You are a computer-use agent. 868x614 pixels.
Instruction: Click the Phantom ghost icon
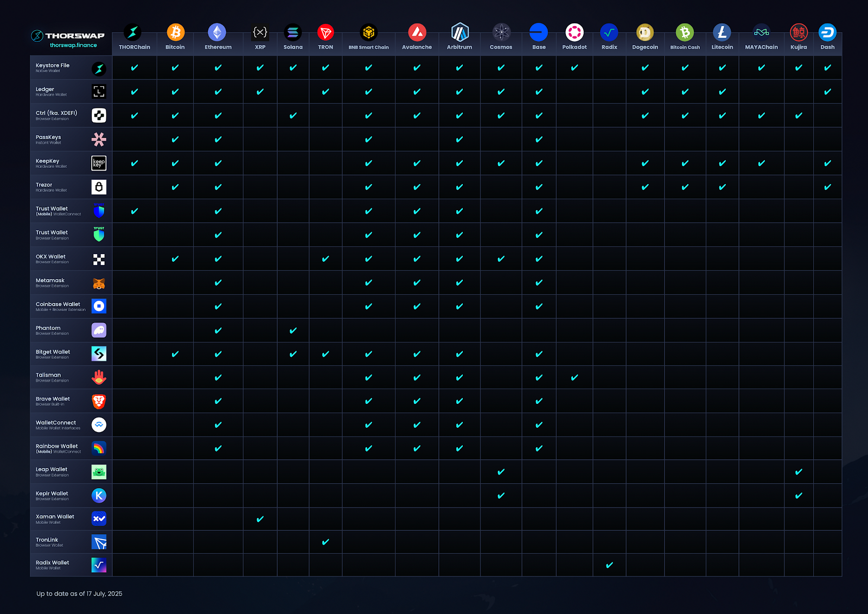[99, 330]
